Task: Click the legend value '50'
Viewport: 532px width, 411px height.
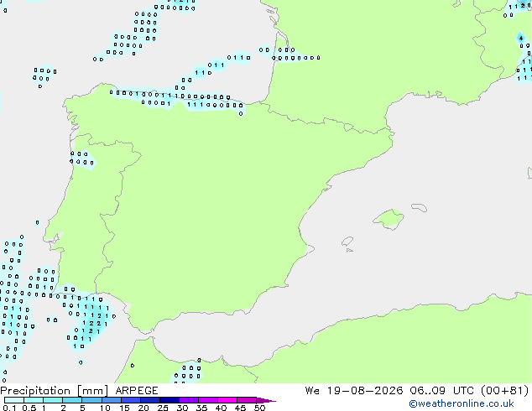Action: 260,408
